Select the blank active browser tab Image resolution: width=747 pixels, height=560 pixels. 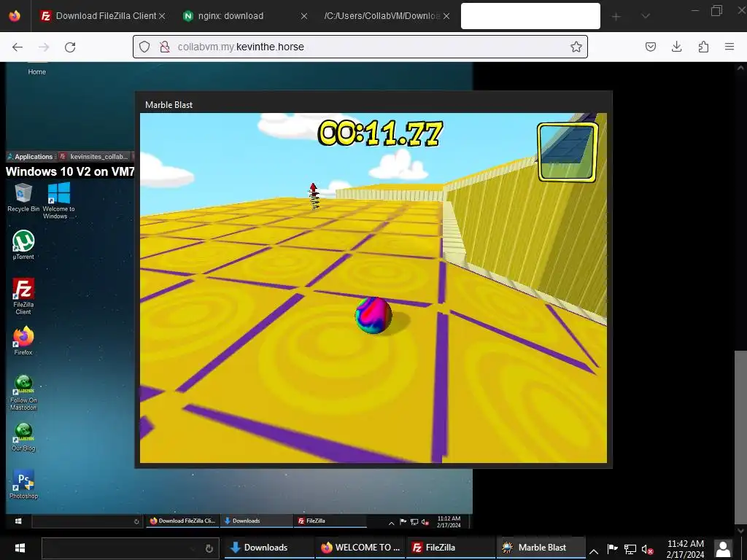pyautogui.click(x=530, y=16)
